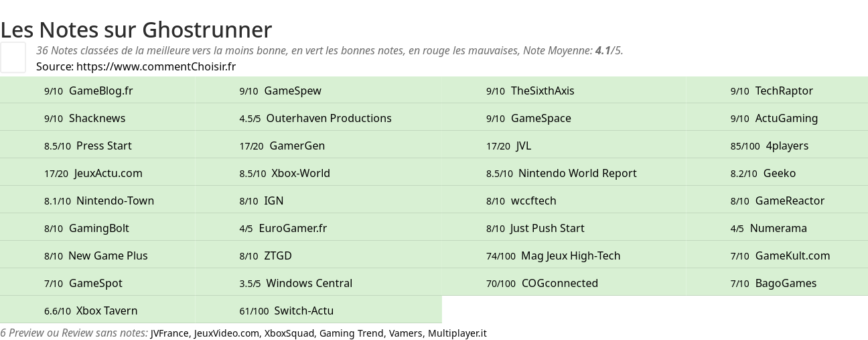The width and height of the screenshot is (868, 340).
Task: Select the wccftech rating entry
Action: [x=521, y=201]
